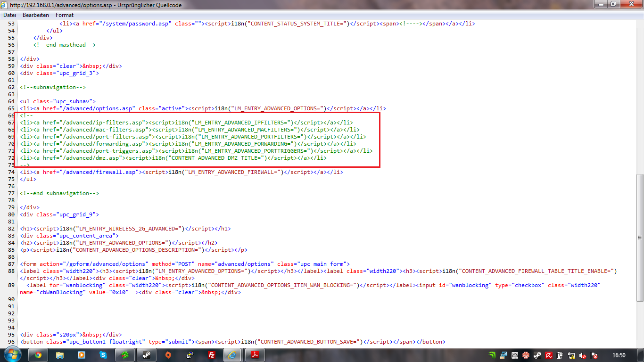Open the Datei menu

[9, 15]
